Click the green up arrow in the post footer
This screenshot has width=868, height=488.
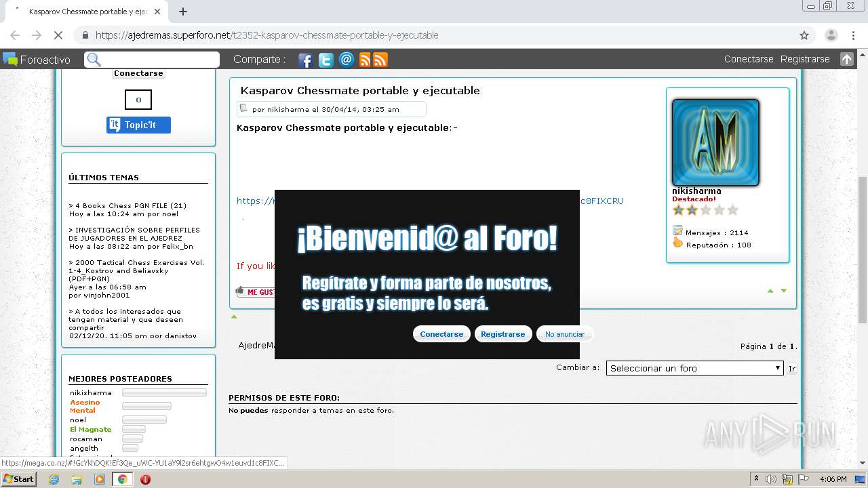pos(770,291)
